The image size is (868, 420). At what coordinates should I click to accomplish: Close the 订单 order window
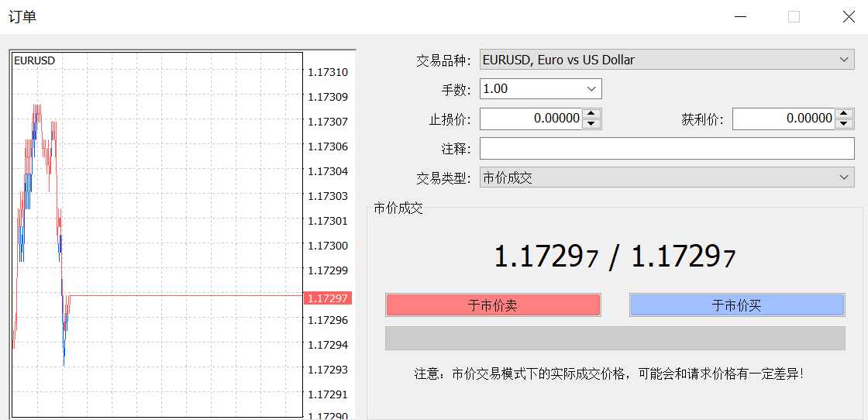[x=848, y=16]
